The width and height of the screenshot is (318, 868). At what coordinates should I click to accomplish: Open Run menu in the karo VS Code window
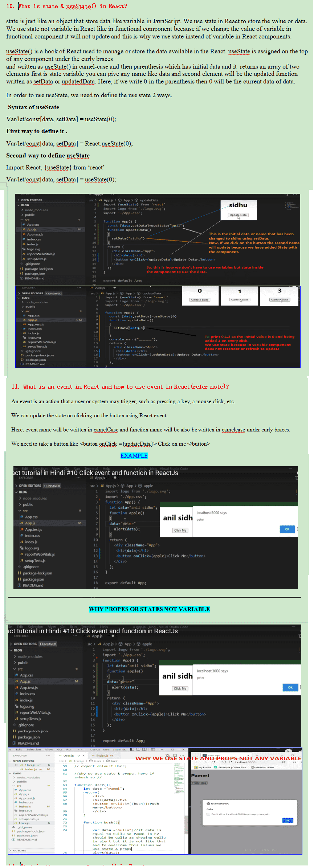coord(69,749)
